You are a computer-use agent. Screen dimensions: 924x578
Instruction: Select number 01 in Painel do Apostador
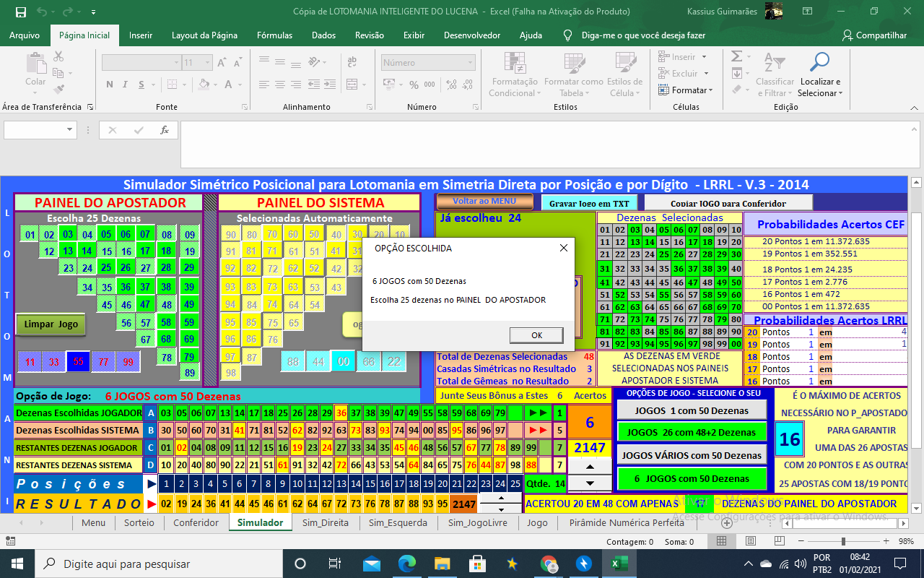(30, 235)
